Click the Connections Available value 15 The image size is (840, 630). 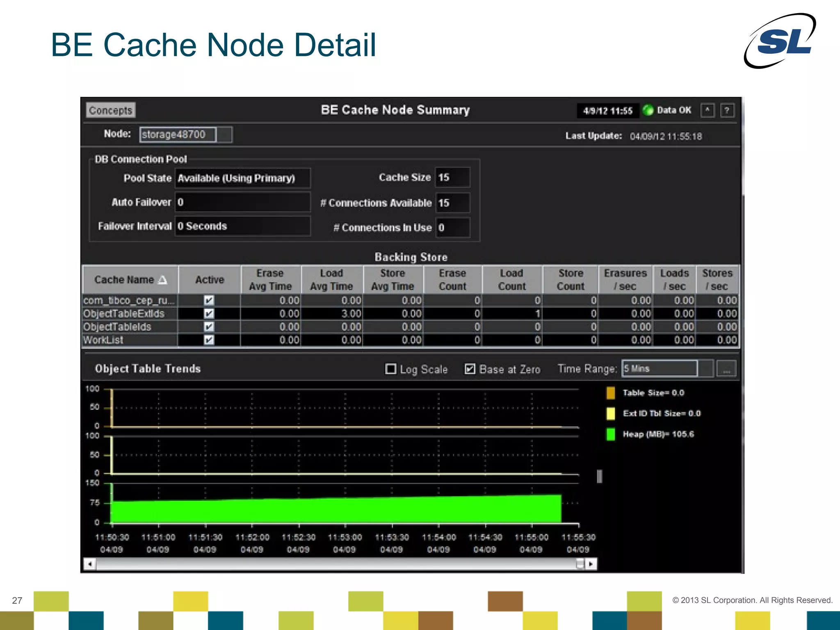tap(453, 203)
